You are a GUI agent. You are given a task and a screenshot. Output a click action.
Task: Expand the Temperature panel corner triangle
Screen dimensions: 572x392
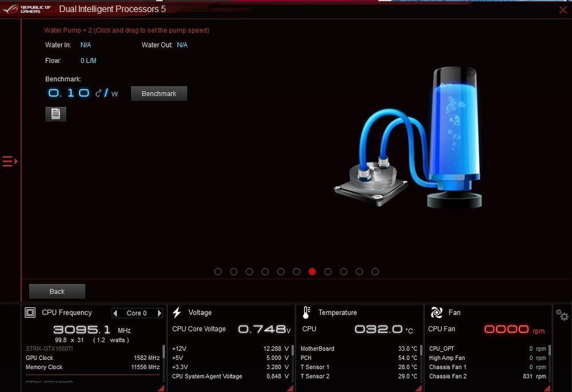(419, 389)
